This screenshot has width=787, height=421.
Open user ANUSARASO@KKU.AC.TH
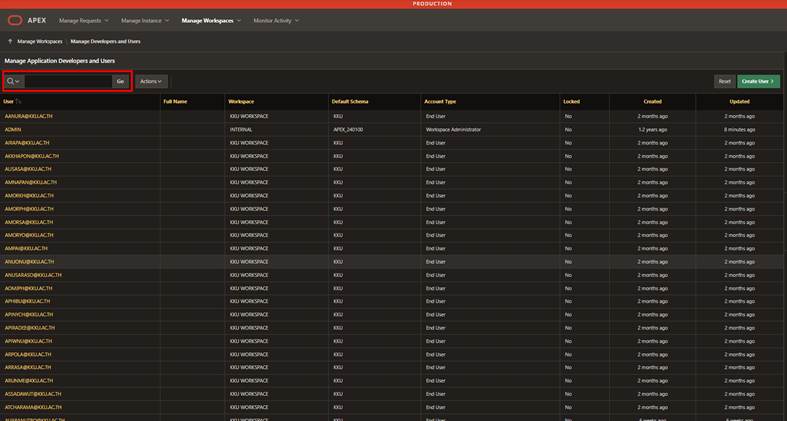click(33, 275)
